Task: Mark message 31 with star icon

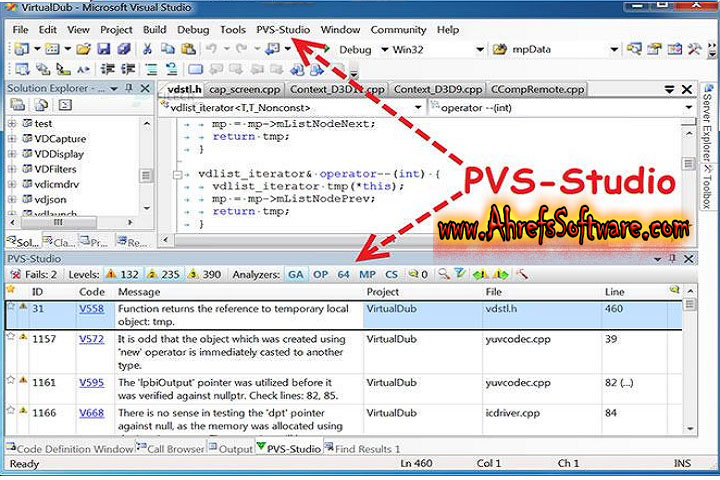Action: pyautogui.click(x=11, y=310)
